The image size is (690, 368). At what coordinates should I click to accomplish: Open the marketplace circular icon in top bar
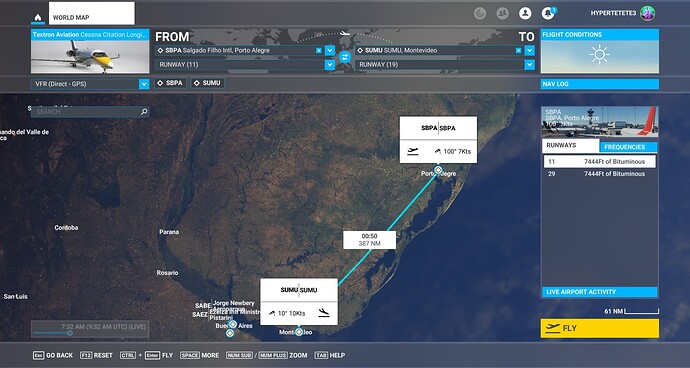point(480,13)
